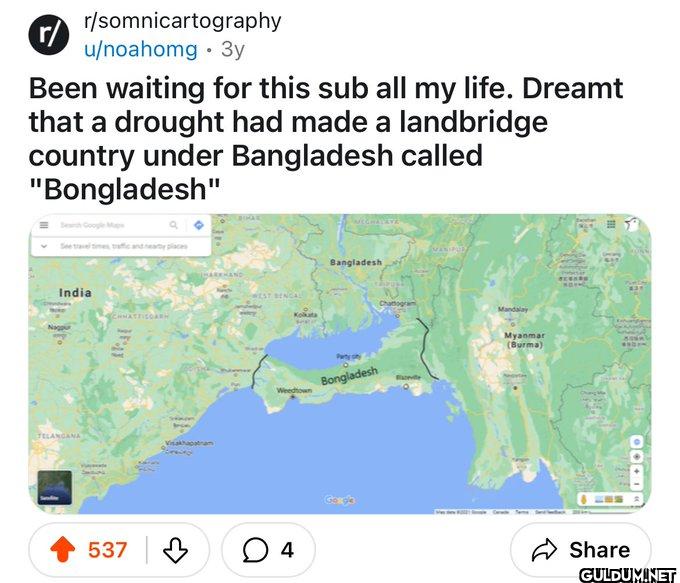Image resolution: width=680 pixels, height=583 pixels.
Task: Open the u/noahomg profile link
Action: [x=141, y=49]
